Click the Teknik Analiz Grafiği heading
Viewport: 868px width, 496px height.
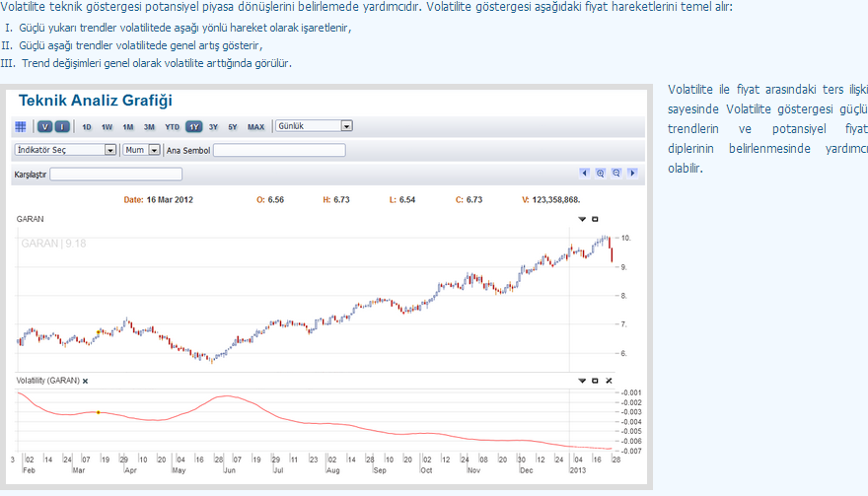coord(96,101)
